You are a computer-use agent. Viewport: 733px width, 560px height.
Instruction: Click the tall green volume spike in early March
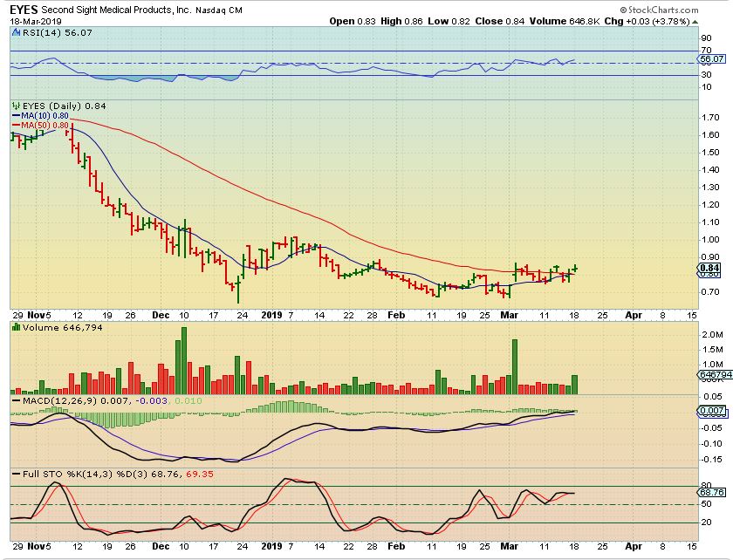click(x=515, y=366)
